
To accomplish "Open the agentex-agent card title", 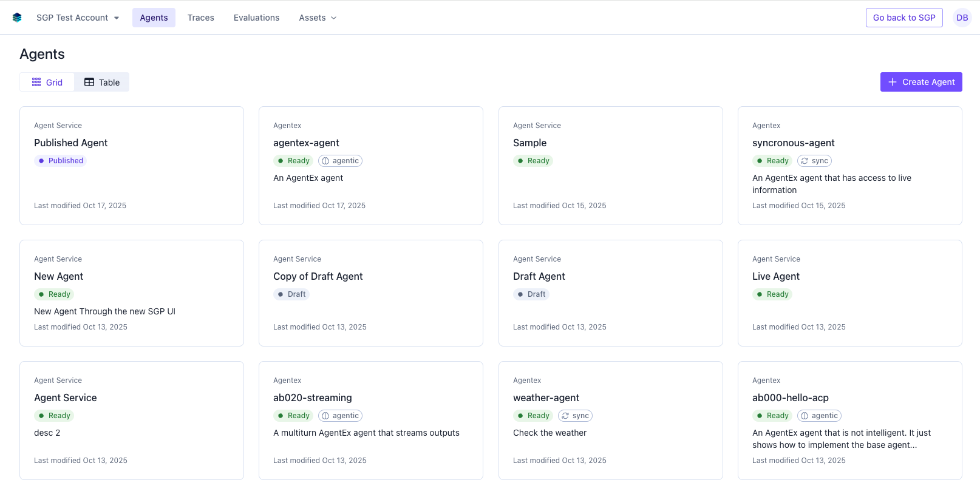I will 306,143.
